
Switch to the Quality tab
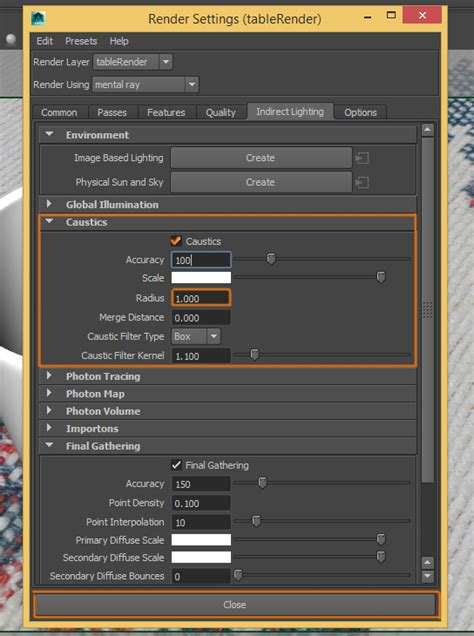(x=221, y=112)
